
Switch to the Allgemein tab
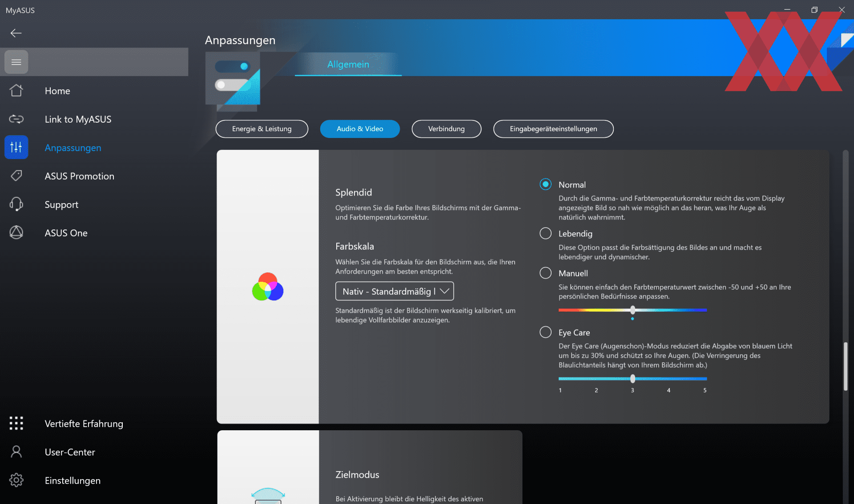[x=348, y=64]
